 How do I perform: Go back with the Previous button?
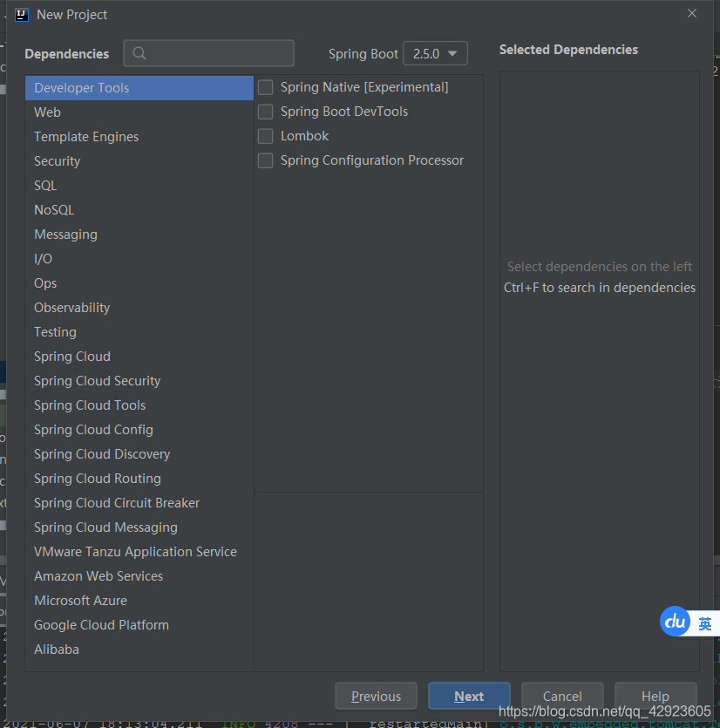click(376, 696)
